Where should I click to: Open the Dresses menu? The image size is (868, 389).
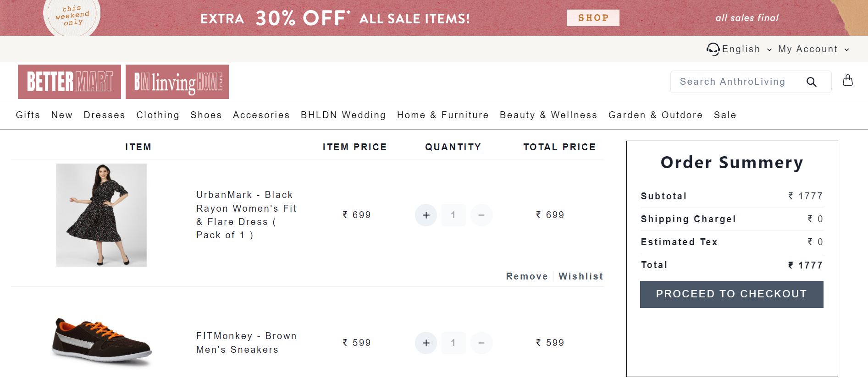[x=104, y=115]
